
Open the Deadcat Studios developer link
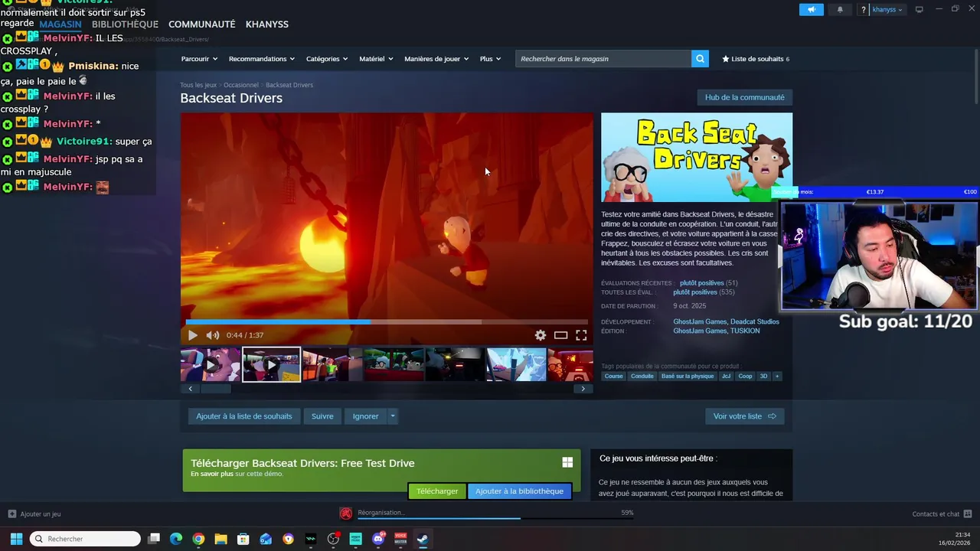coord(754,321)
